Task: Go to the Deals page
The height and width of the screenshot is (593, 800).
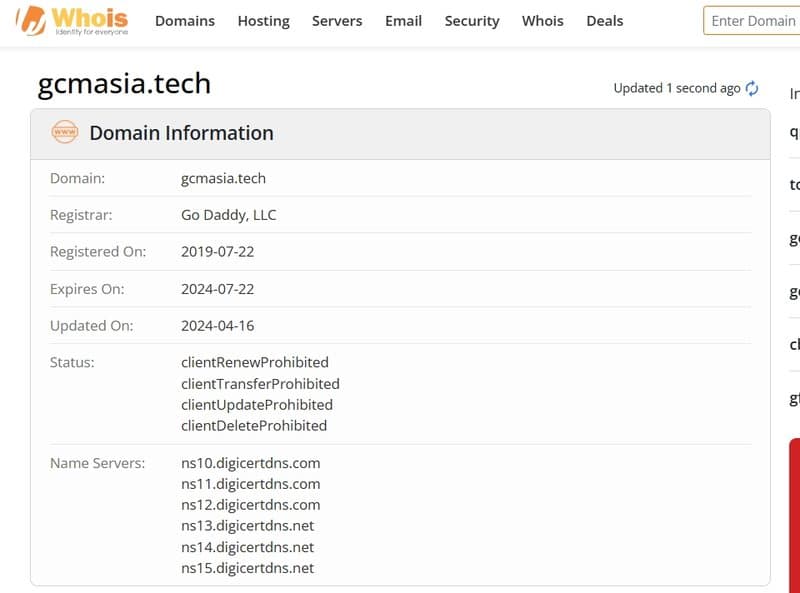Action: point(605,21)
